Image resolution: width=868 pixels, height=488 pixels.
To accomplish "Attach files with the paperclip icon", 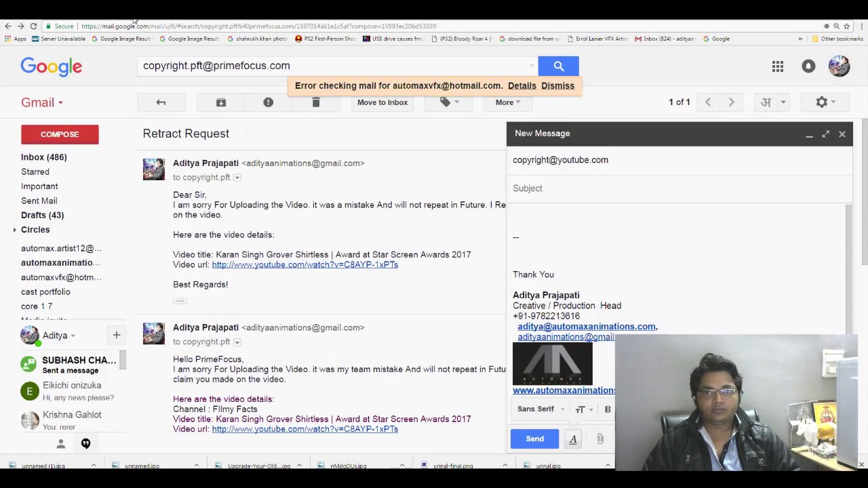I will tap(600, 439).
